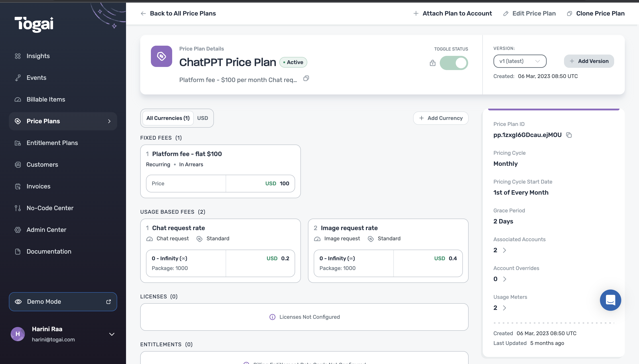Click the Add Currency button

[x=441, y=118]
